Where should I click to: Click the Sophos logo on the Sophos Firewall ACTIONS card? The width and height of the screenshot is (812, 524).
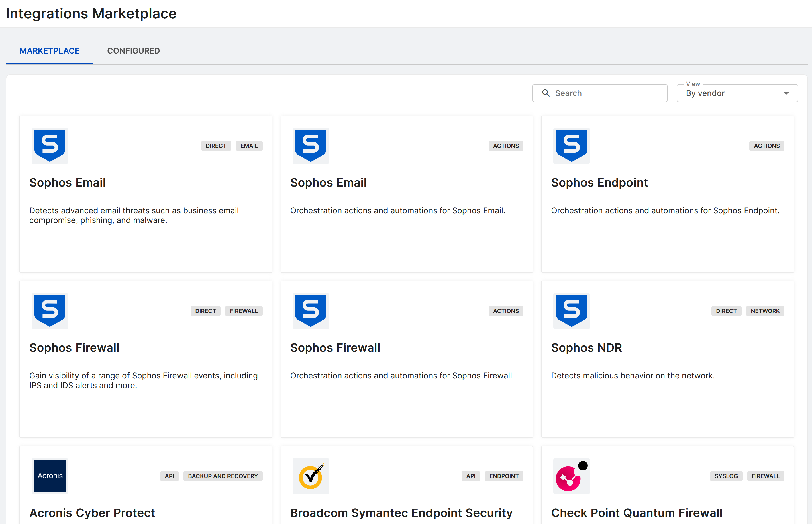[x=311, y=311]
